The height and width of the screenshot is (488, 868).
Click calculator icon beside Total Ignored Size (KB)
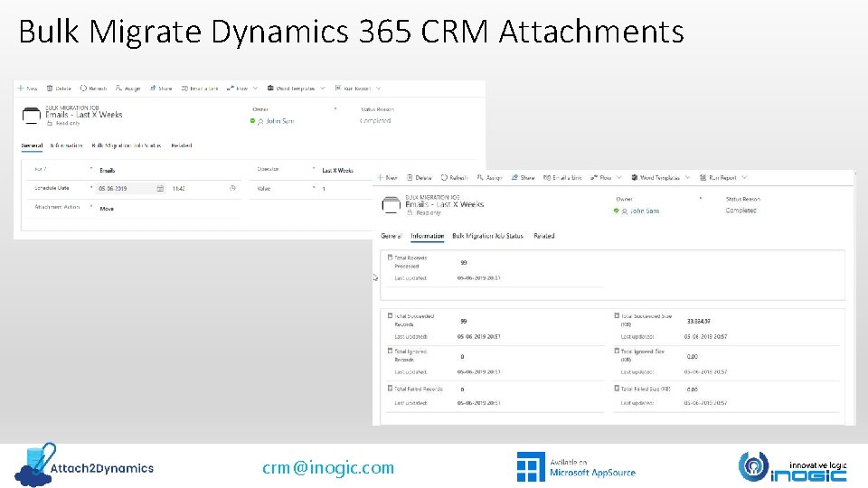(617, 351)
